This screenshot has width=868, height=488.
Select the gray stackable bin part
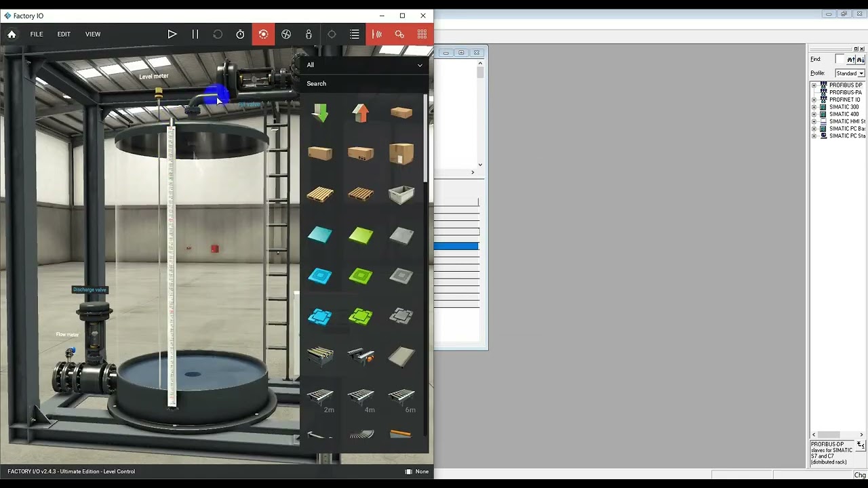[401, 195]
